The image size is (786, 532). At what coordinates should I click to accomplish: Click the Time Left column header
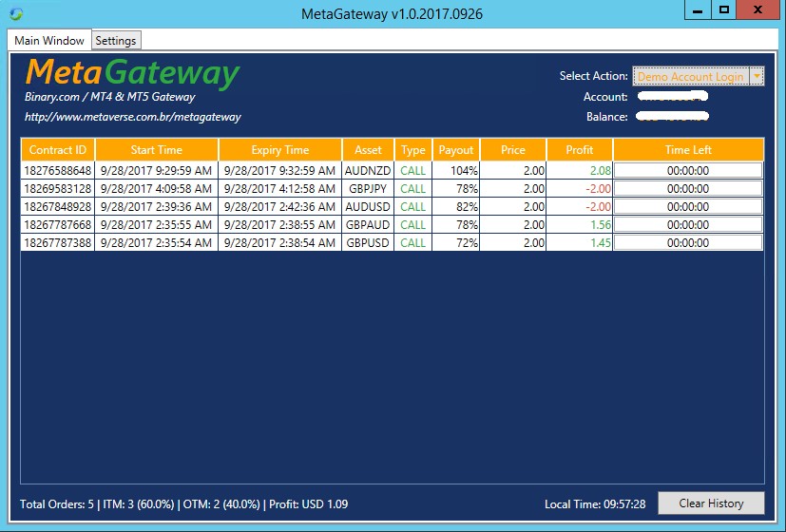pos(688,150)
